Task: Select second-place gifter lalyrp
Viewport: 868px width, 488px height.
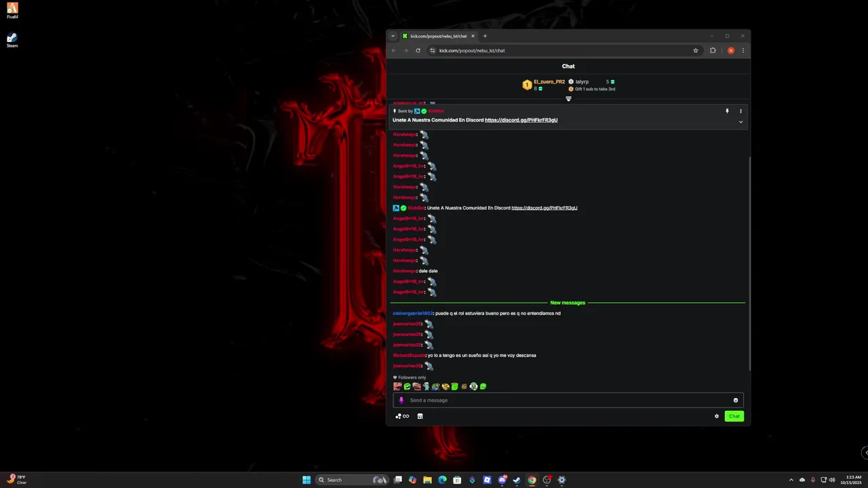Action: coord(582,82)
